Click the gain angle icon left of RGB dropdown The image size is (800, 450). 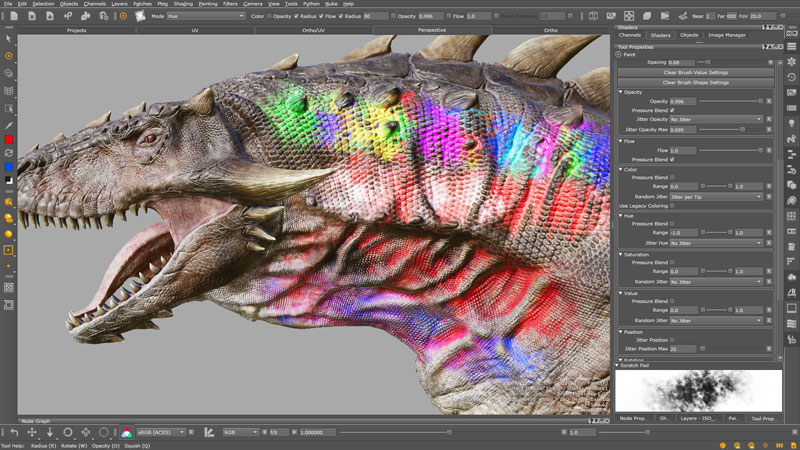pyautogui.click(x=209, y=432)
